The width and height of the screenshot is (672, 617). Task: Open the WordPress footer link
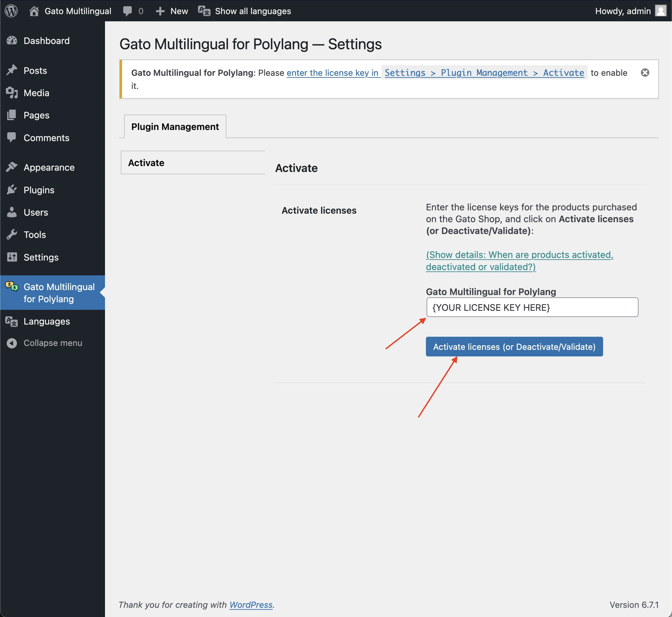click(251, 605)
